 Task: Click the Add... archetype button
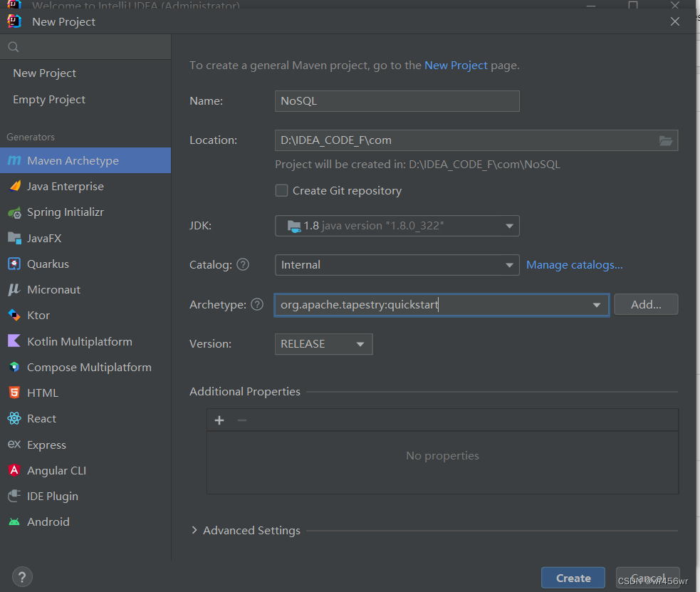(646, 304)
